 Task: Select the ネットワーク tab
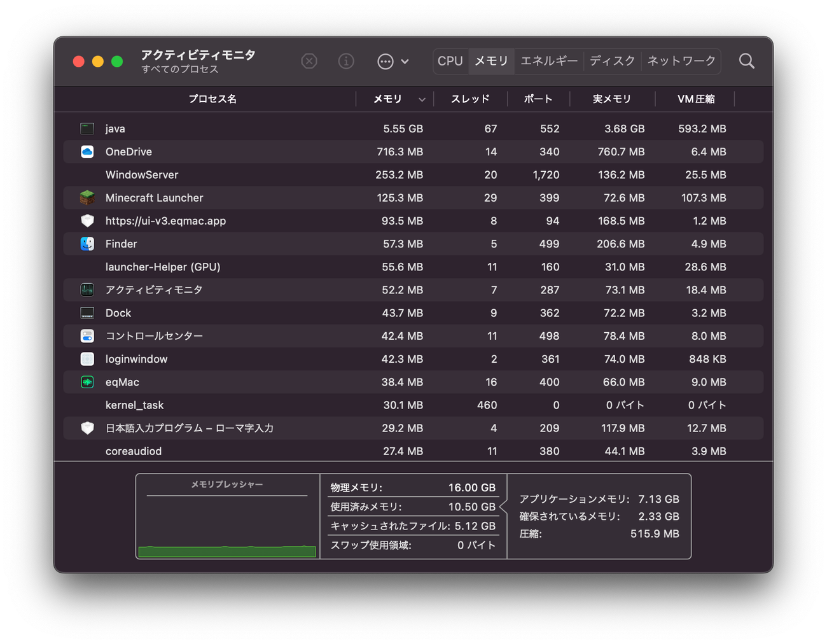pyautogui.click(x=681, y=61)
